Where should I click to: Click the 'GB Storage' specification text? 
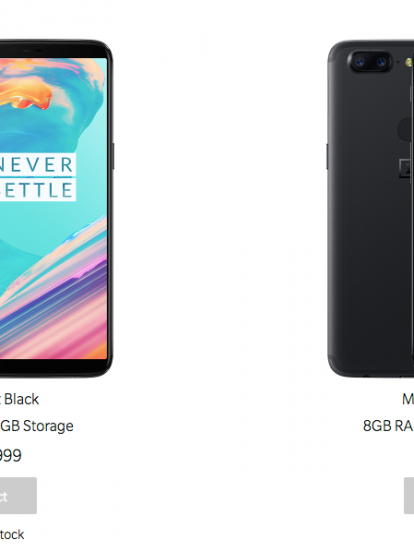click(37, 426)
